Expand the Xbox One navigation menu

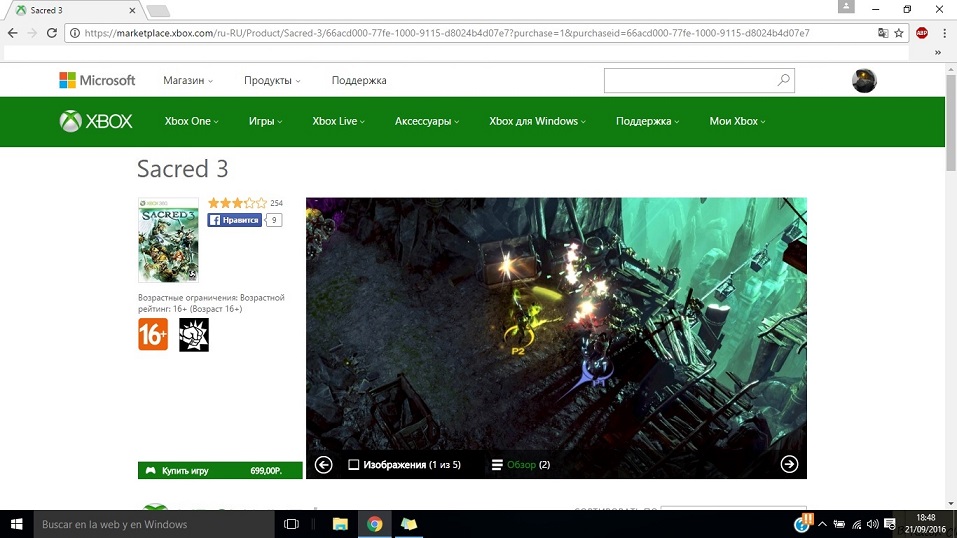[x=193, y=121]
